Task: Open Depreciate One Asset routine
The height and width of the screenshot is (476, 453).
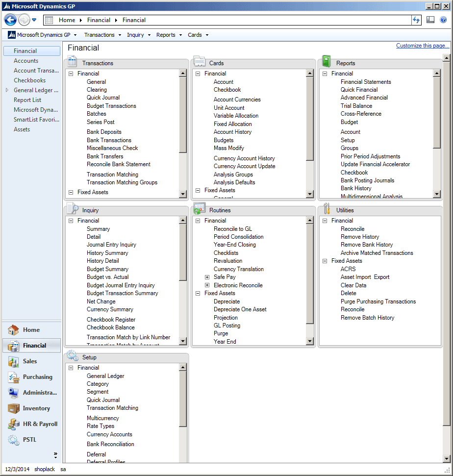Action: [240, 309]
